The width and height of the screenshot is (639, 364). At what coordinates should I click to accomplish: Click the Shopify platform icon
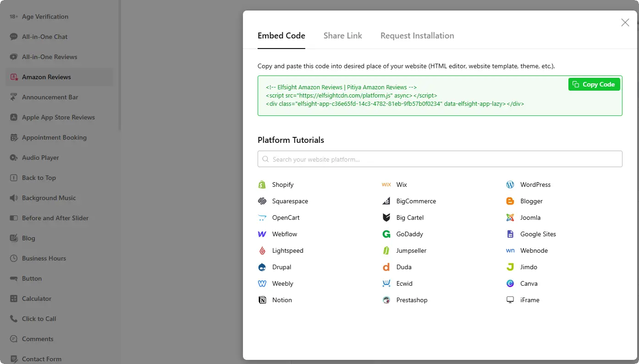coord(262,185)
